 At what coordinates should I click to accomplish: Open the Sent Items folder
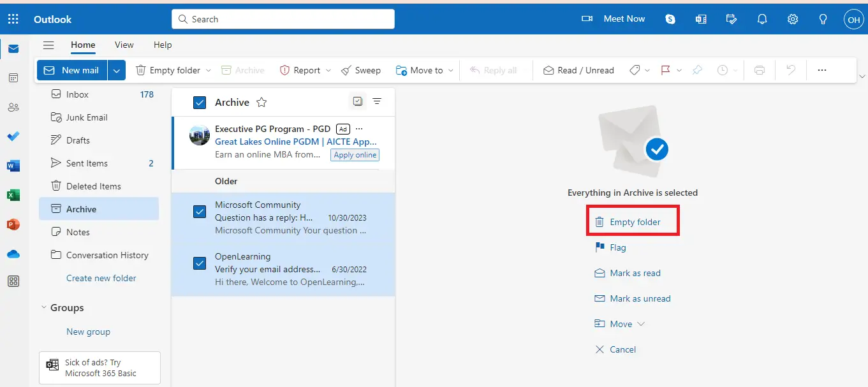(x=99, y=163)
